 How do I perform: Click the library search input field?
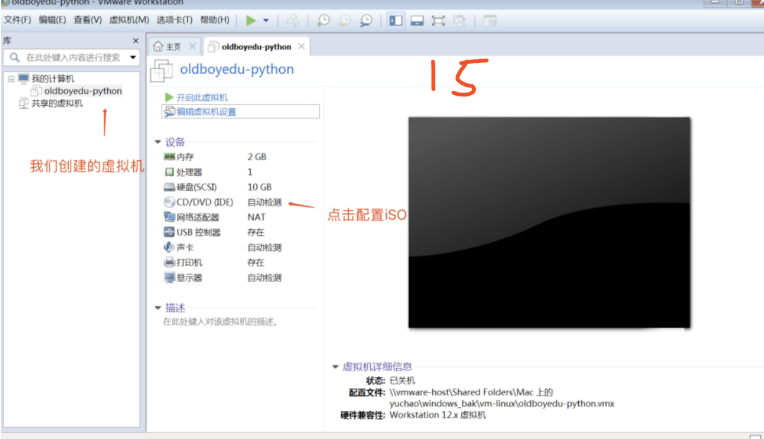[72, 57]
